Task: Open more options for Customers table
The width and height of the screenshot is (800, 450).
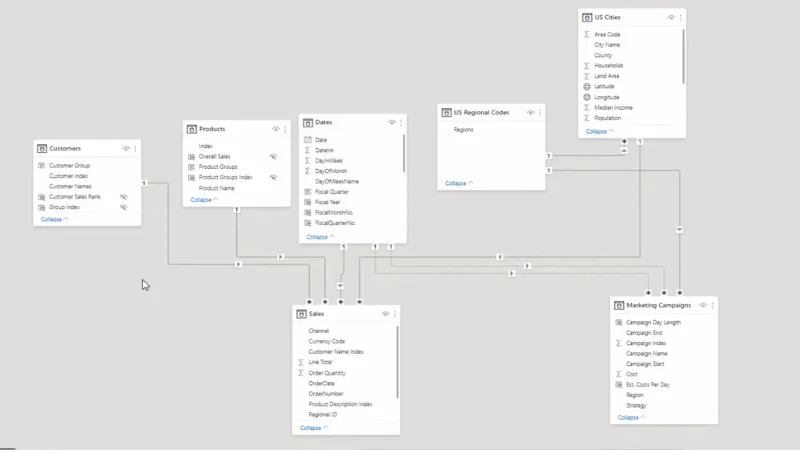Action: pos(135,148)
